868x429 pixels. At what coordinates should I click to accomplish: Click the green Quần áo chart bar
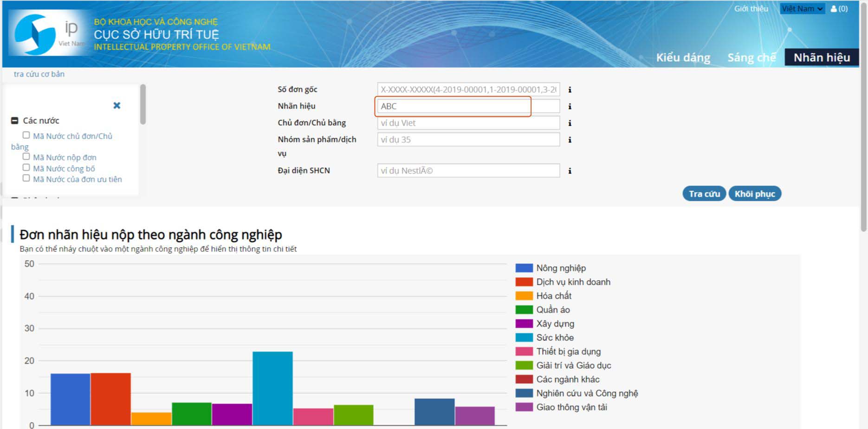(192, 414)
